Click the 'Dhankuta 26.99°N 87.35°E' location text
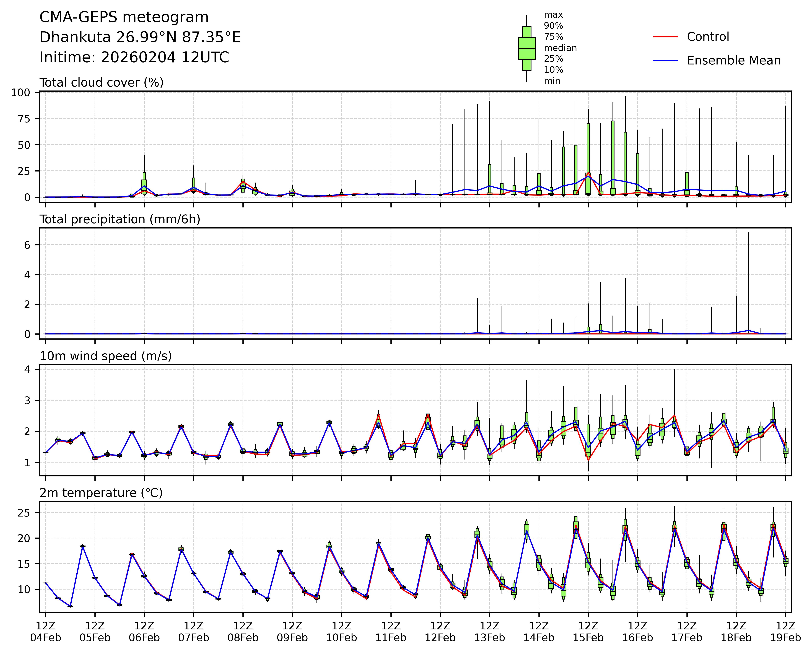The width and height of the screenshot is (812, 654). (x=140, y=37)
